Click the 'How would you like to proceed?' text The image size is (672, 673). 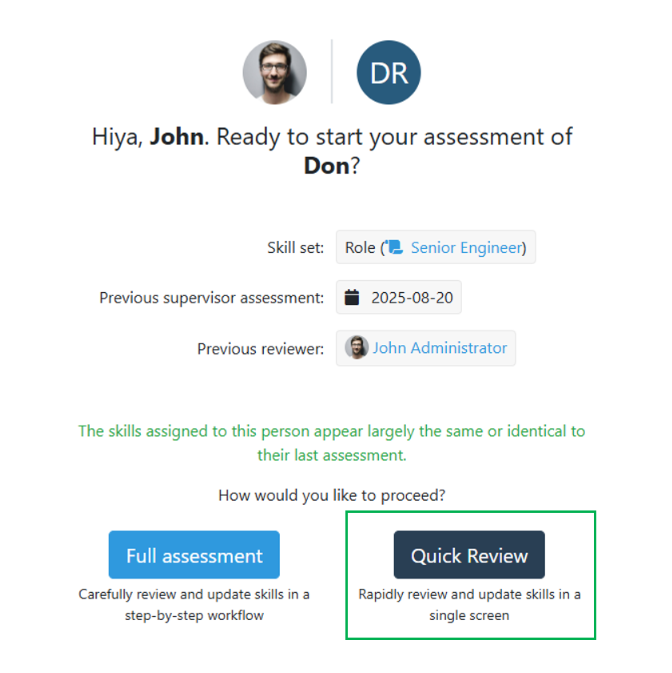click(x=332, y=495)
